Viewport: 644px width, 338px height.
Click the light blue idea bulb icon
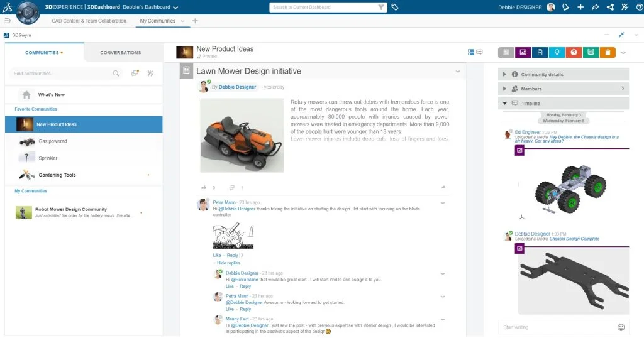[557, 53]
